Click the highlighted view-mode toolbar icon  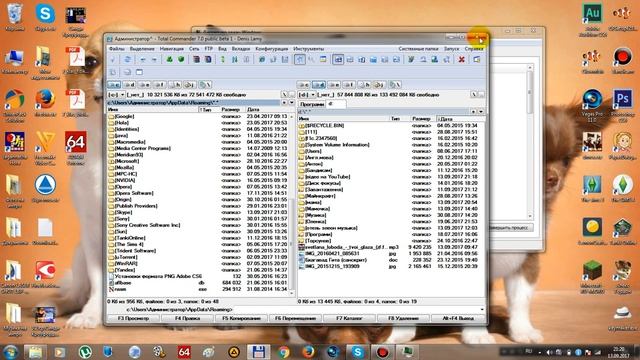click(x=338, y=60)
